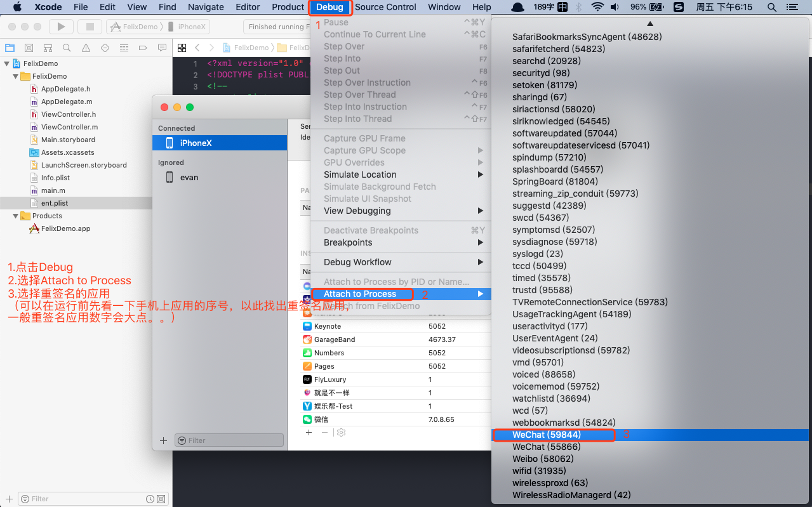Click the Apple logo menu
This screenshot has height=507, width=812.
pos(17,7)
